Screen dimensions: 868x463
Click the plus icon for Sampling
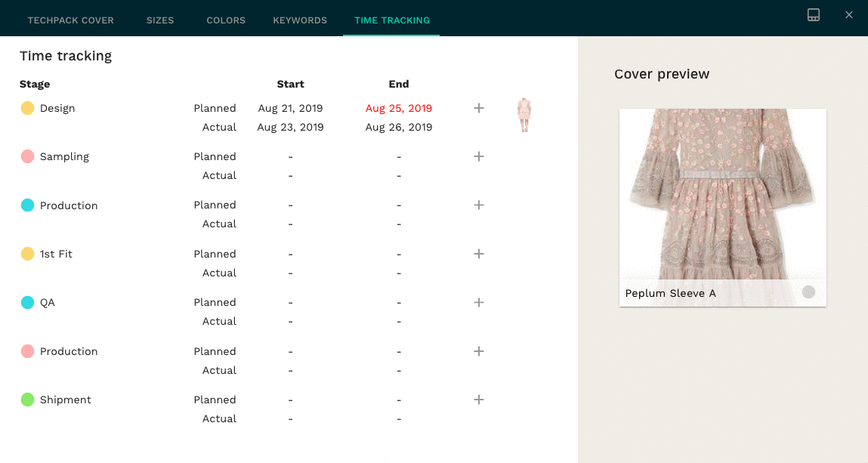tap(479, 156)
